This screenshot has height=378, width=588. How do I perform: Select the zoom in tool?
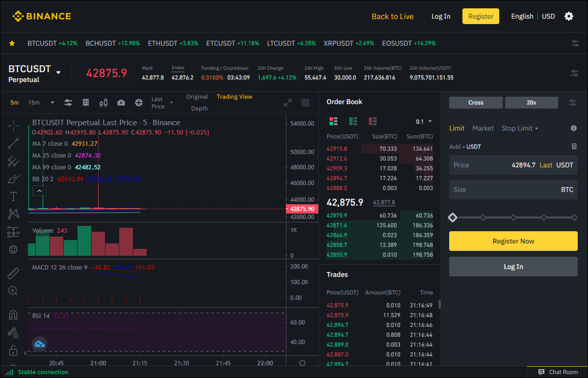(x=13, y=291)
